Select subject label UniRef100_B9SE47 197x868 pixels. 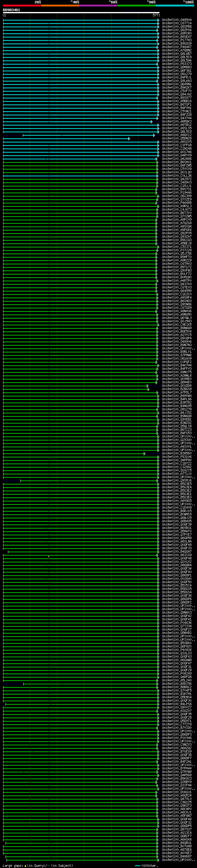pos(176,37)
